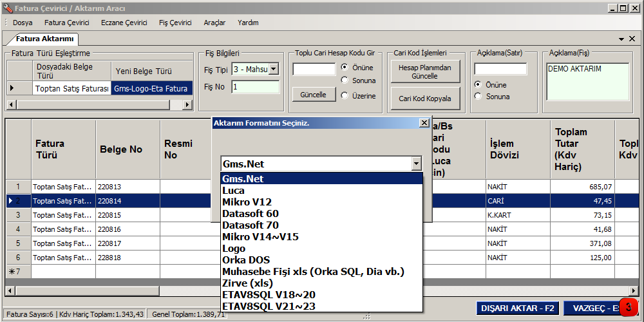Click the amount cell 125,00
Viewport: 644px width, 322px height.
coord(583,258)
